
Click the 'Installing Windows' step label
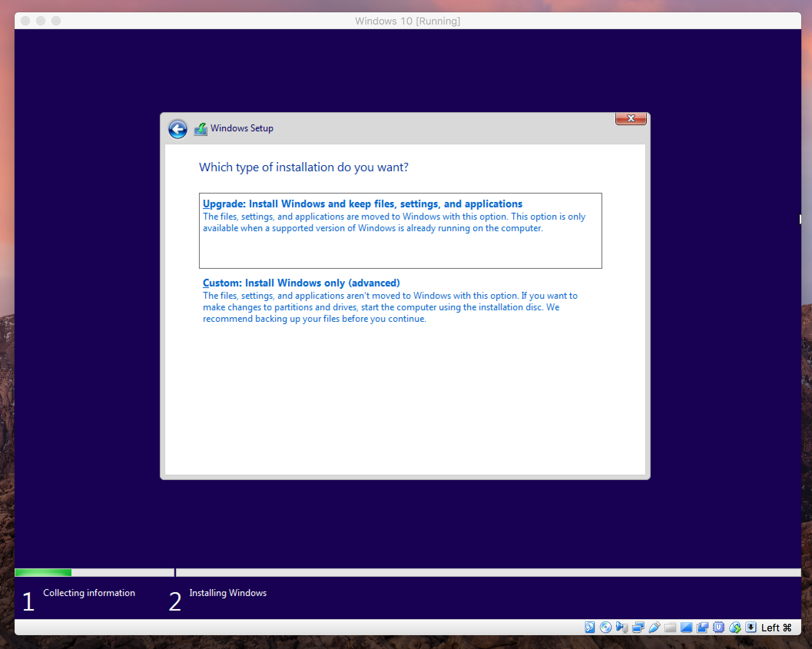[x=228, y=593]
